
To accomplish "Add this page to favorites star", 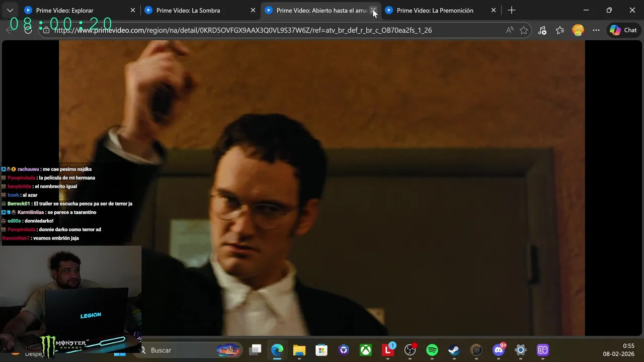I will coord(524,30).
